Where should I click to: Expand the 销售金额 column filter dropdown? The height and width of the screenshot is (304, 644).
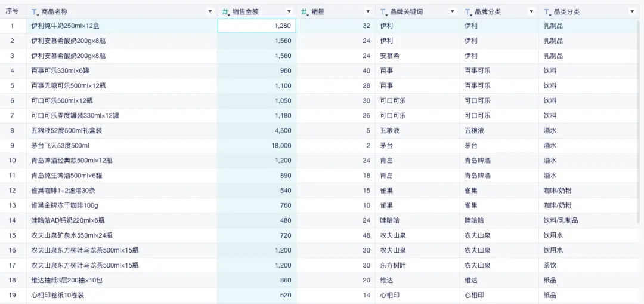pos(289,12)
